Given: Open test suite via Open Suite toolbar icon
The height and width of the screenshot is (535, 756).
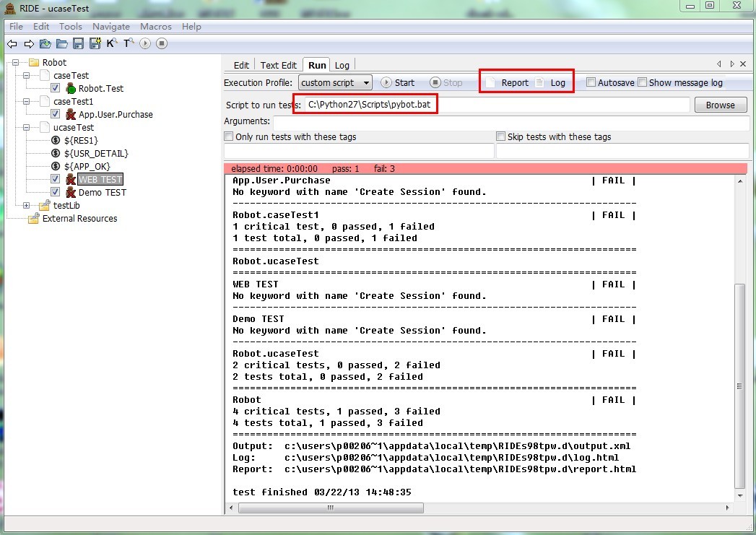Looking at the screenshot, I should 45,44.
